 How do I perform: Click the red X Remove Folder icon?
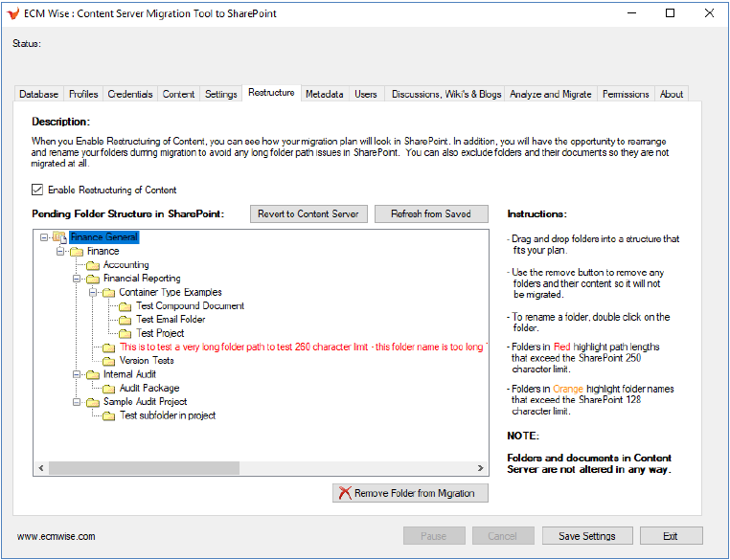pos(344,494)
